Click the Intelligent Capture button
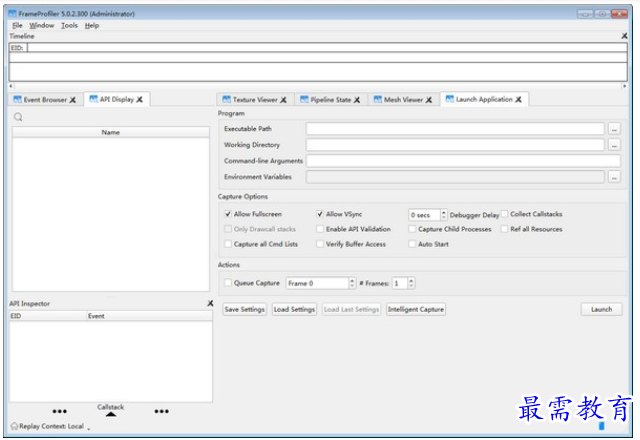The width and height of the screenshot is (640, 440). (416, 309)
